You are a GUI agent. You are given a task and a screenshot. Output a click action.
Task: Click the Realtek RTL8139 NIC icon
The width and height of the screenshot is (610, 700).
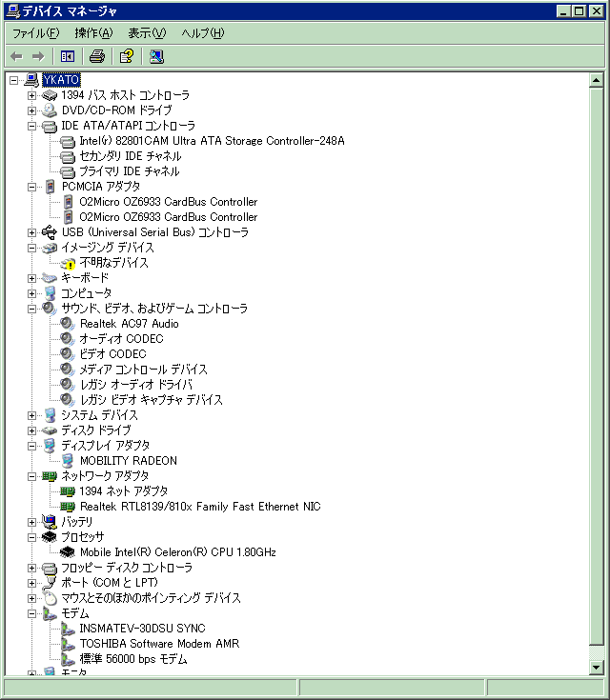tap(68, 507)
